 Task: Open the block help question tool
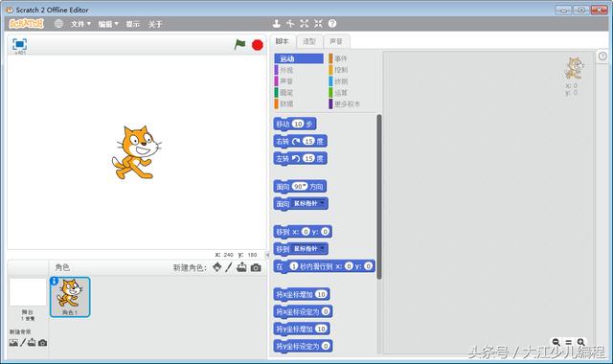[332, 23]
